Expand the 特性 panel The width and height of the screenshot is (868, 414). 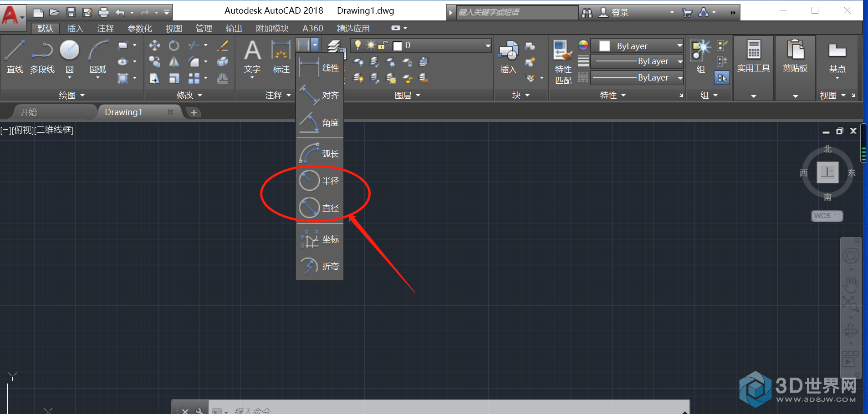click(x=613, y=95)
